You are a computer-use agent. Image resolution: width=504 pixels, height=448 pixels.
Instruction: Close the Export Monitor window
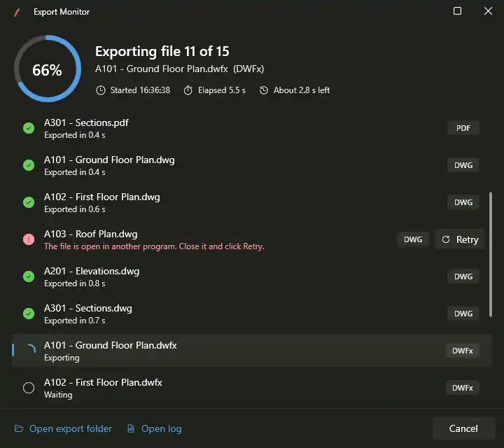[488, 11]
